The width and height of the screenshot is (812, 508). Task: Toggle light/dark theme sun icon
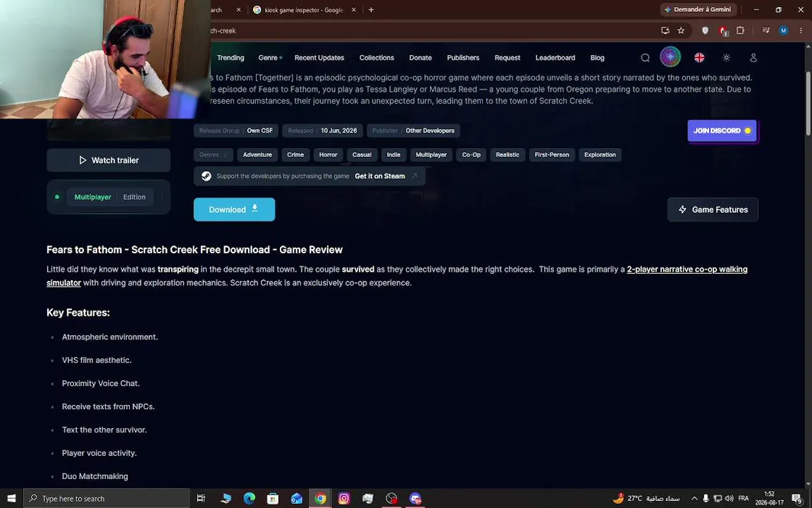(727, 58)
